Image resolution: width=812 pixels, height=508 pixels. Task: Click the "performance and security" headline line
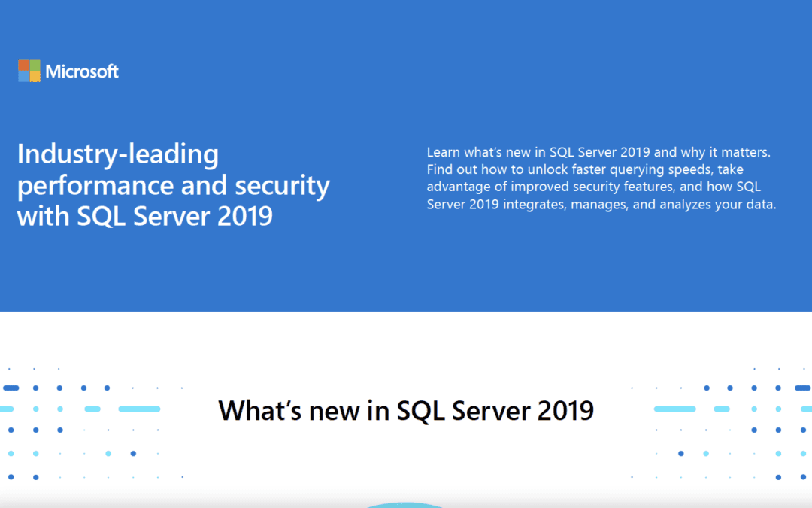173,185
